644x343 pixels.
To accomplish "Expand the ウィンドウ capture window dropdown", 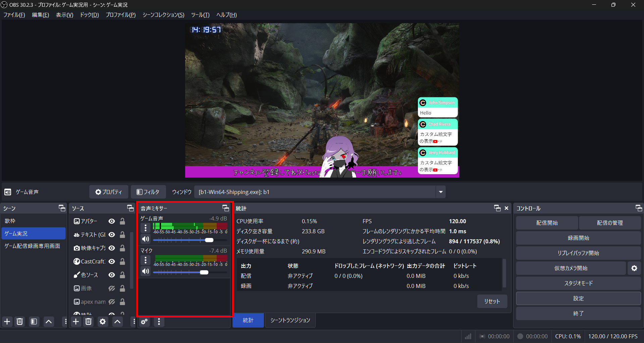I will (441, 192).
